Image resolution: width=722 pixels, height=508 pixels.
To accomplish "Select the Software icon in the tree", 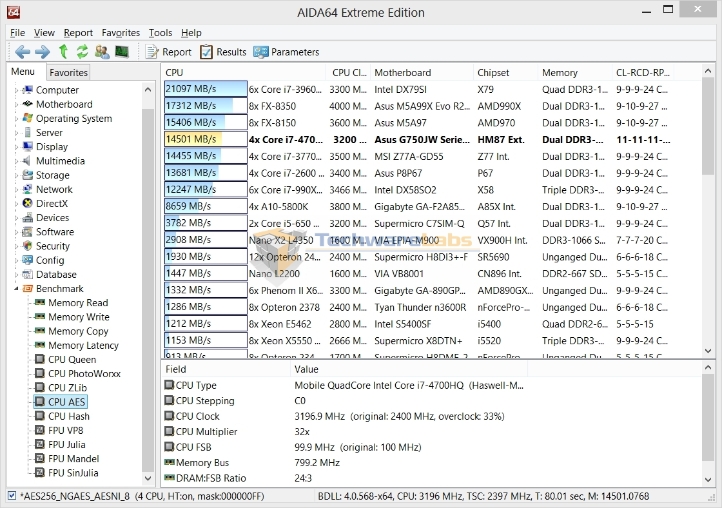I will [28, 232].
